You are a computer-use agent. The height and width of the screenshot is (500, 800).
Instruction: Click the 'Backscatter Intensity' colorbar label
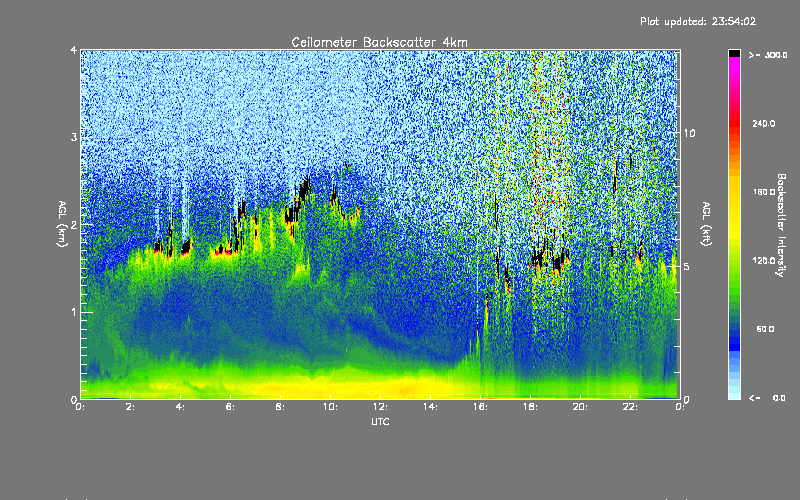point(781,225)
